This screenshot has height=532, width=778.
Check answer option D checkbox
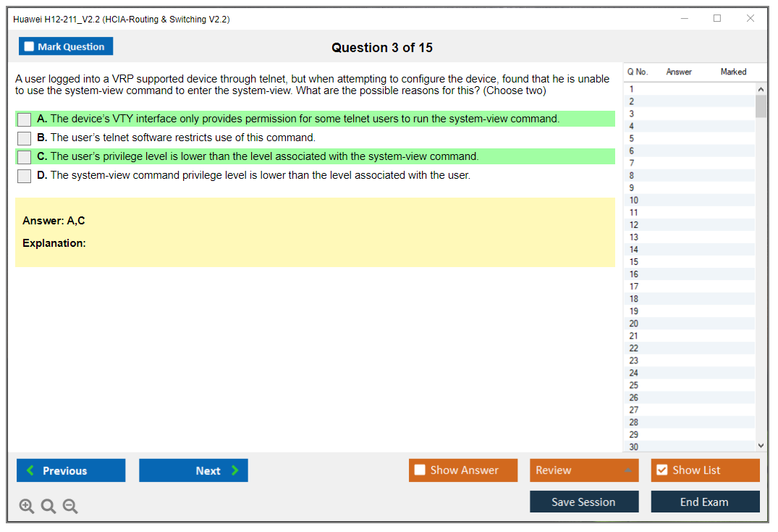pyautogui.click(x=24, y=176)
